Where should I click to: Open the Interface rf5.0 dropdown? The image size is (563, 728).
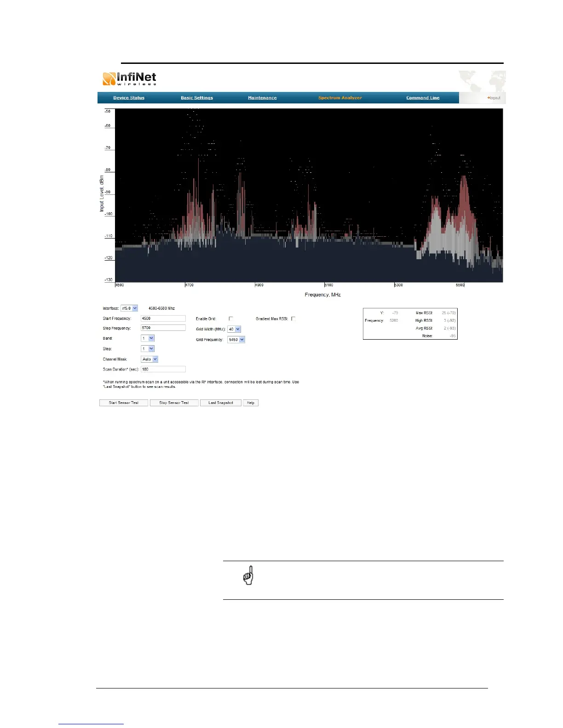[129, 308]
